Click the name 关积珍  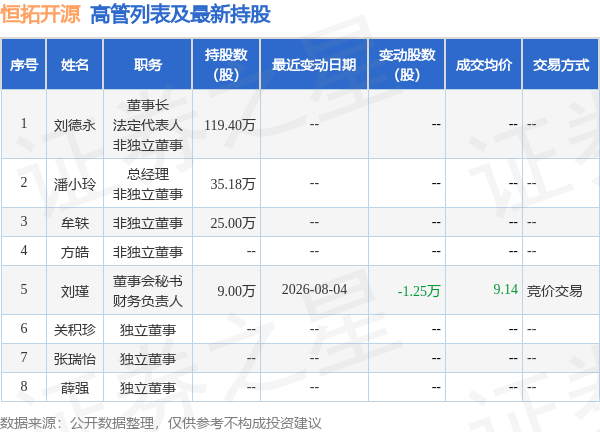pos(75,329)
